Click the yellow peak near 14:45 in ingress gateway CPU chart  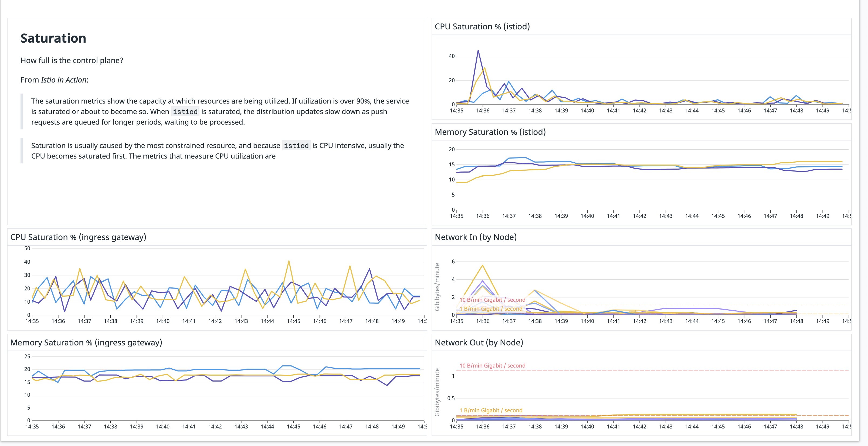click(289, 261)
